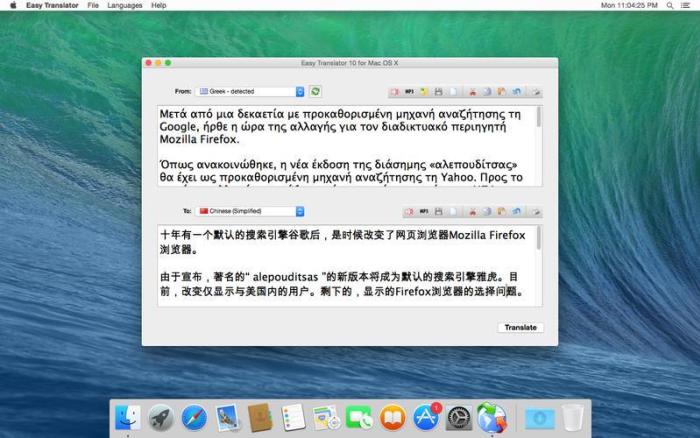Click the Easy Translator globe icon in the Dock
700x438 pixels.
click(x=492, y=418)
